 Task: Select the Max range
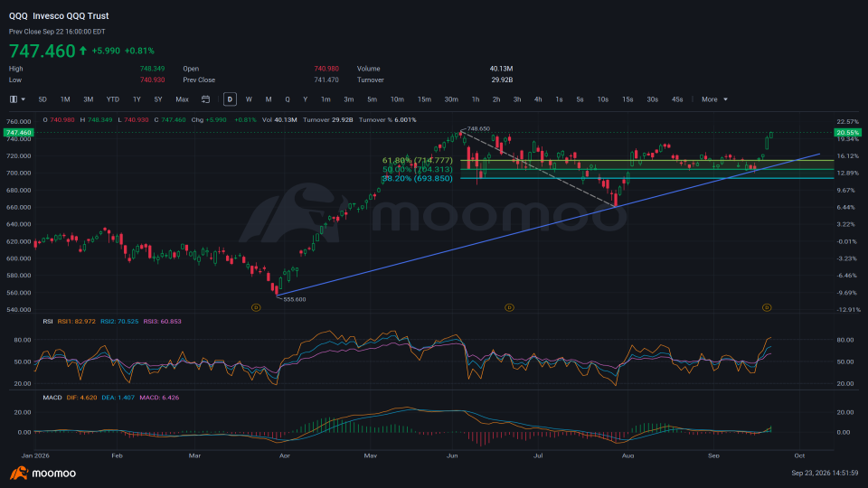(182, 99)
